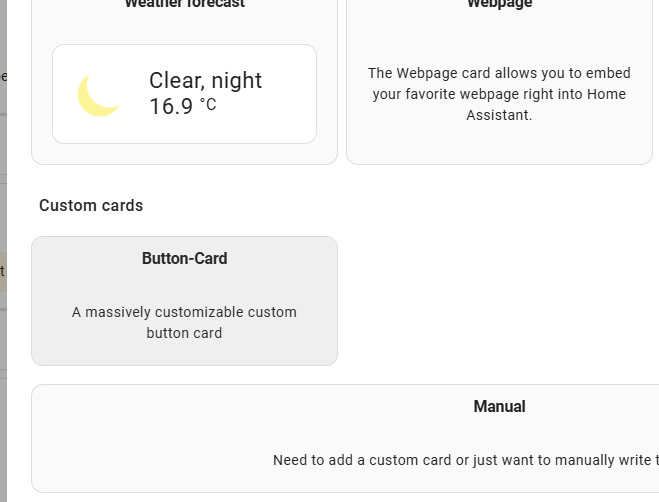
Task: Click the Custom cards section heading
Action: (91, 206)
